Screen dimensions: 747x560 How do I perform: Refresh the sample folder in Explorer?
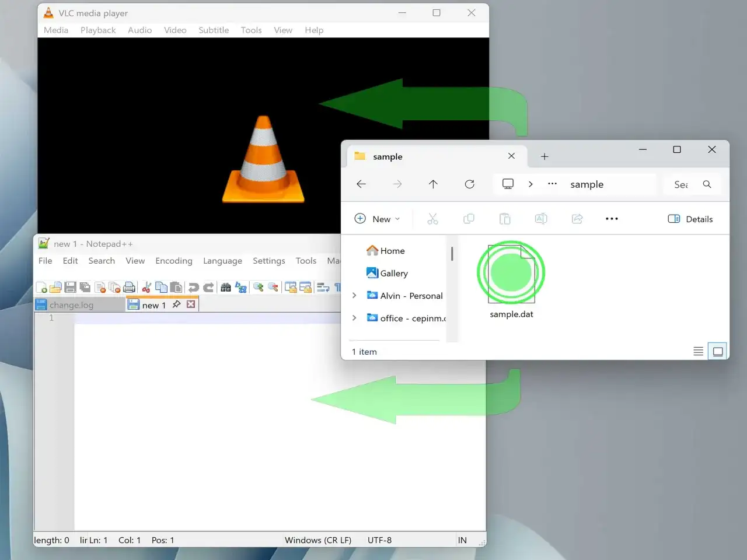[x=469, y=184]
